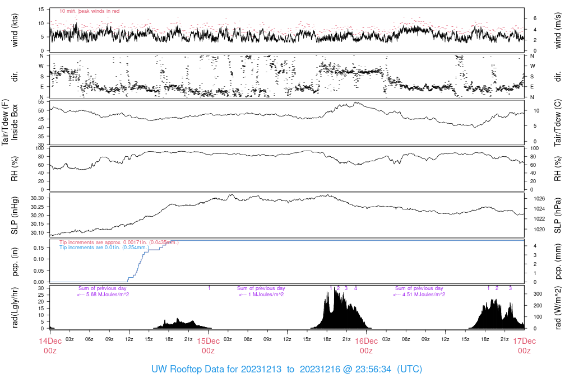Image resolution: width=574 pixels, height=392 pixels.
Task: Click the 14Dec 00z date marker
Action: (x=50, y=346)
